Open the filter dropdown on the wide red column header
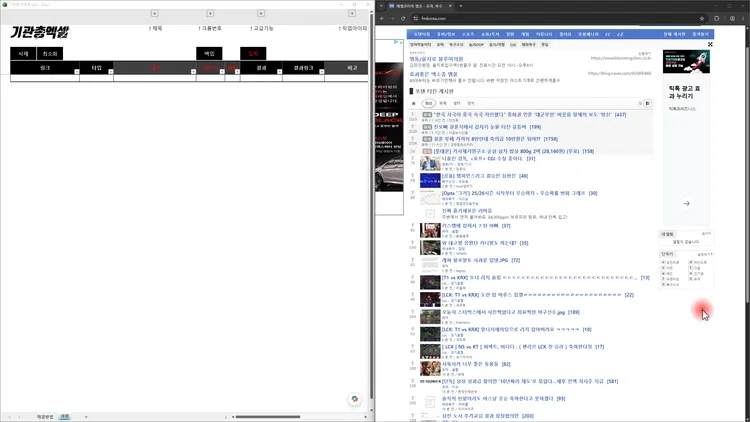Screen dimensions: 750x422 (x=193, y=72)
